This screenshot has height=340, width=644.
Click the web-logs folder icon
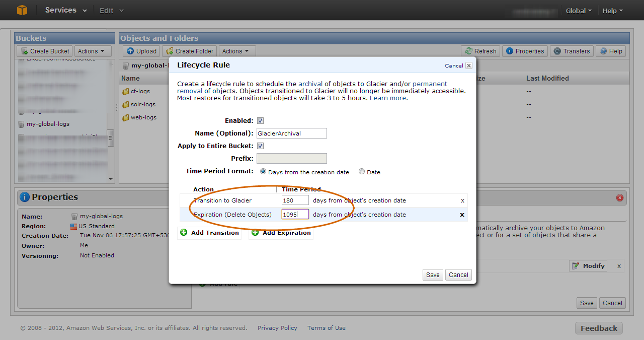[x=125, y=118]
